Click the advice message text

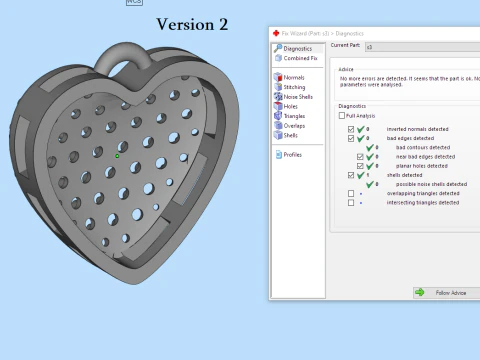click(410, 82)
